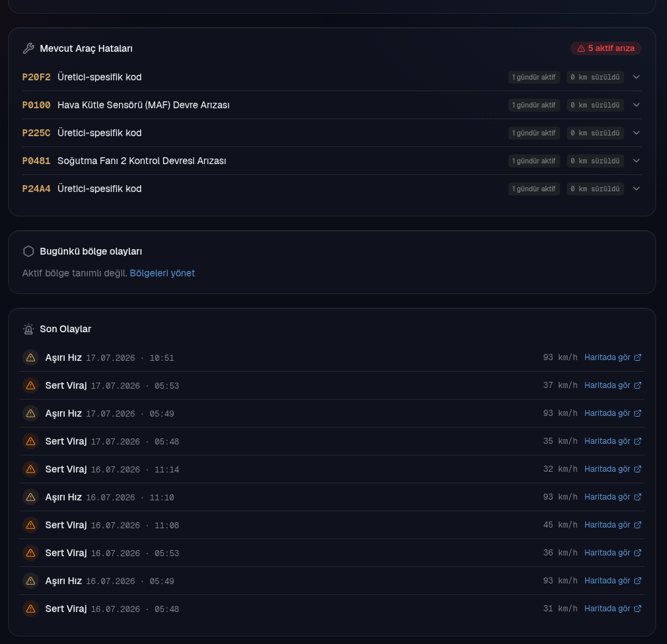The image size is (667, 644).
Task: Click warning icon of Sert Viraj 16.07.2026 11:08
Action: [31, 525]
